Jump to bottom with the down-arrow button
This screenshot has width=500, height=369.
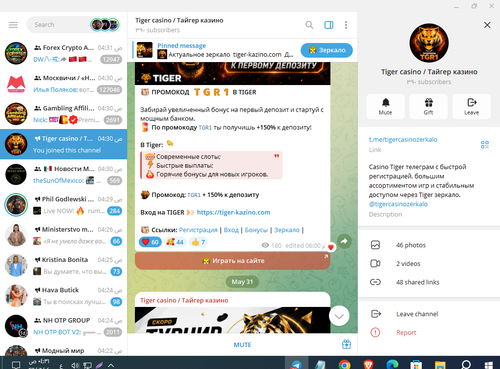[339, 316]
